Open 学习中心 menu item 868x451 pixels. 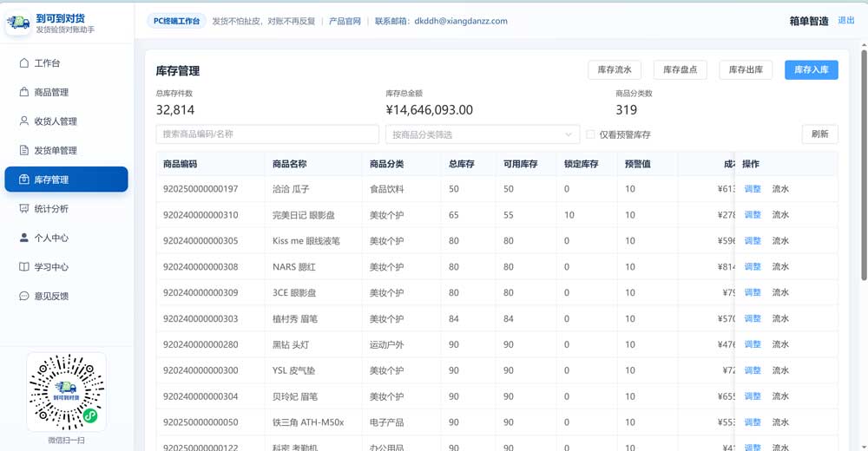click(x=67, y=267)
